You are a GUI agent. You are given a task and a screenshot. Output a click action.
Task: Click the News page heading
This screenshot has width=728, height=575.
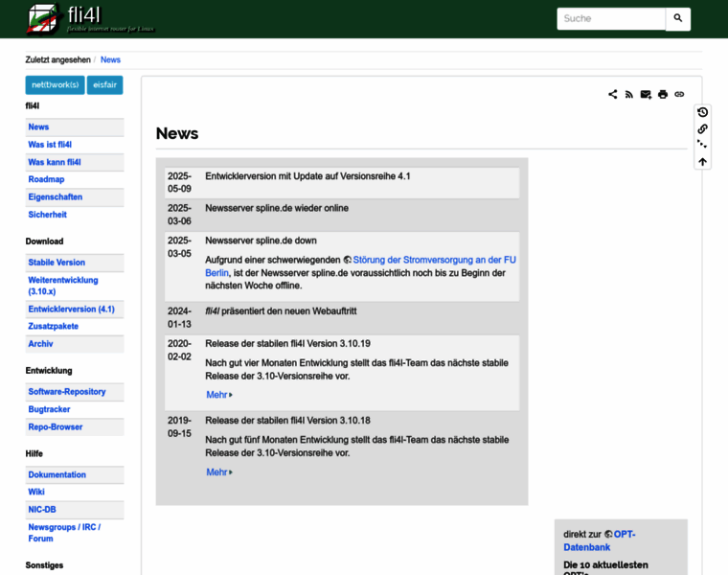[177, 134]
